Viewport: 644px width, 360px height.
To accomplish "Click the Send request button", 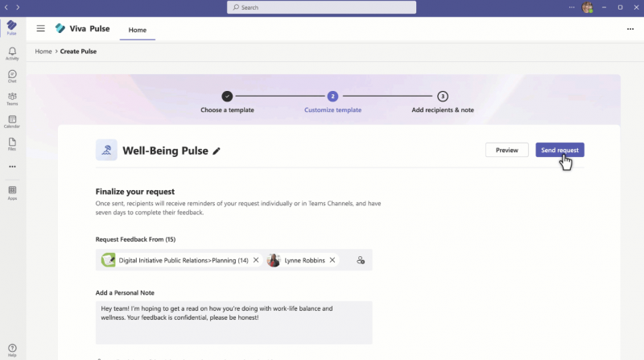I will coord(559,150).
